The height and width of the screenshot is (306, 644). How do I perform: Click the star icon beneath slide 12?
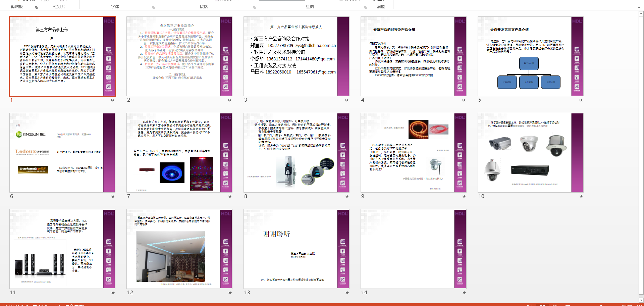pos(230,293)
